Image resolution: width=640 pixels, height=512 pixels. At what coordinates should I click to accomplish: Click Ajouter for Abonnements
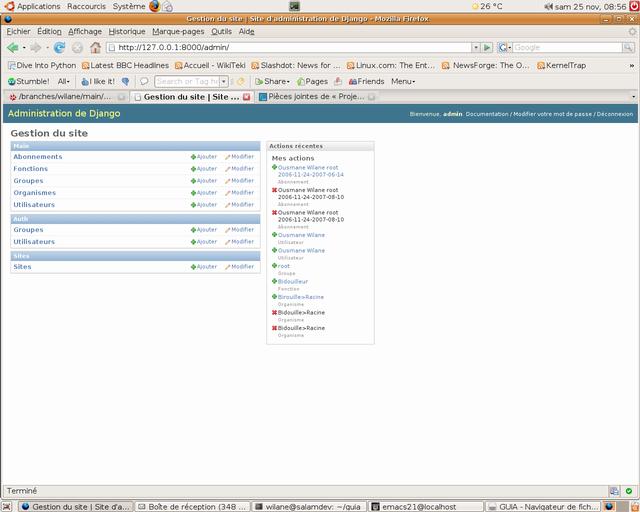(204, 157)
